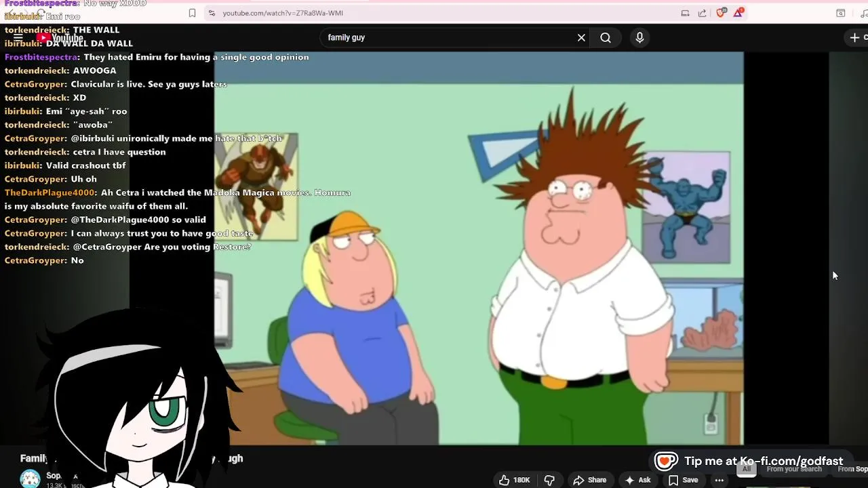Click the Share button under the video

pyautogui.click(x=590, y=480)
